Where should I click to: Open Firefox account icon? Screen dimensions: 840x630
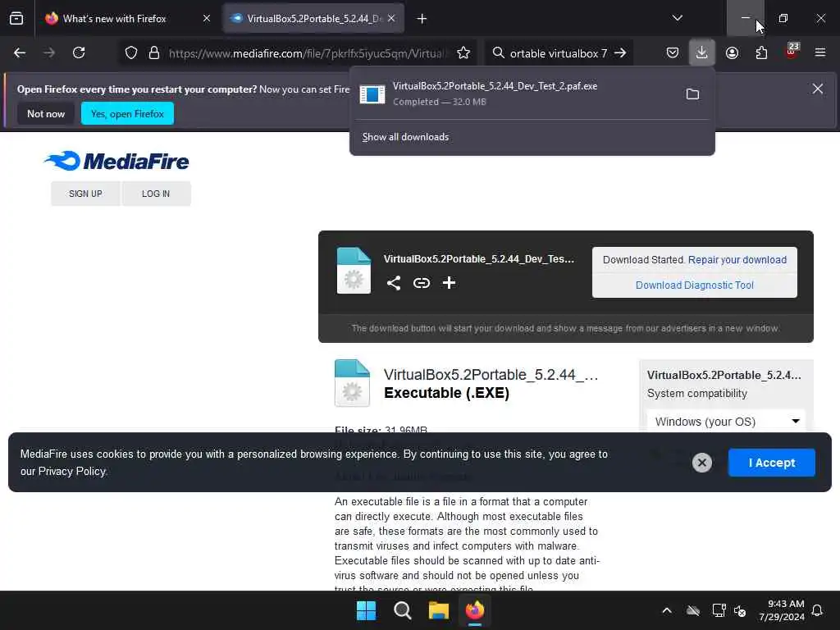click(733, 53)
